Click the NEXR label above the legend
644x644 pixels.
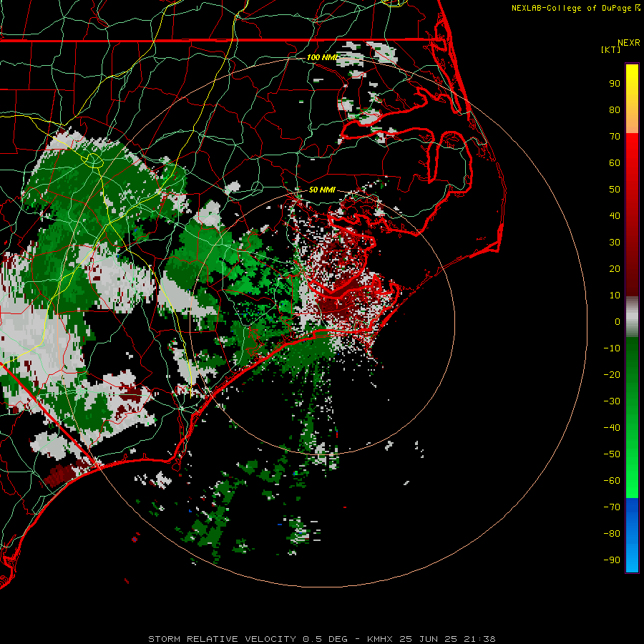(x=629, y=43)
